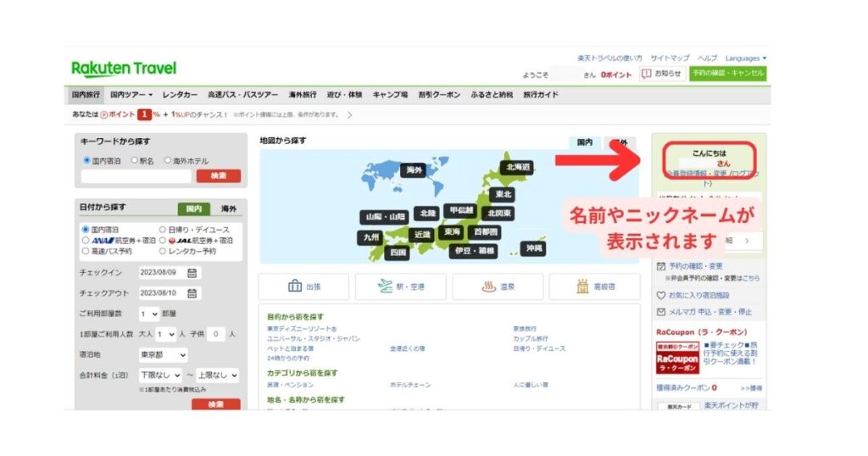Open the キャンプ場 nav item
Screen dimensions: 868x456
click(x=390, y=95)
